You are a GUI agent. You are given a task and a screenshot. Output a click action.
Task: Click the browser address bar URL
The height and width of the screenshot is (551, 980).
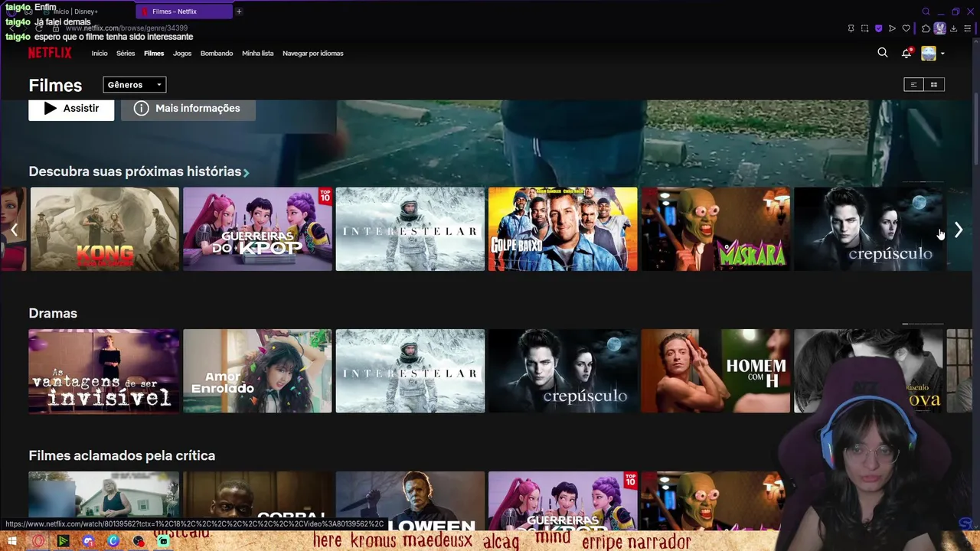tap(126, 28)
